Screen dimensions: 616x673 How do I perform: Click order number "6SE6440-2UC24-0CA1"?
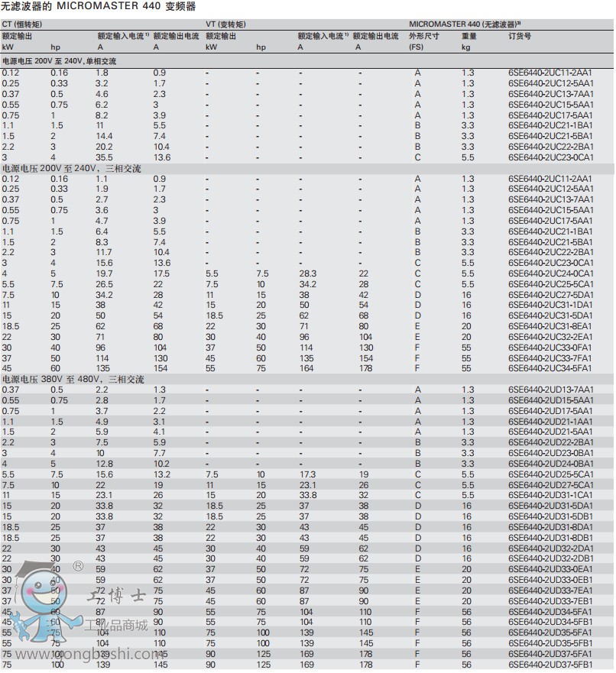point(551,273)
